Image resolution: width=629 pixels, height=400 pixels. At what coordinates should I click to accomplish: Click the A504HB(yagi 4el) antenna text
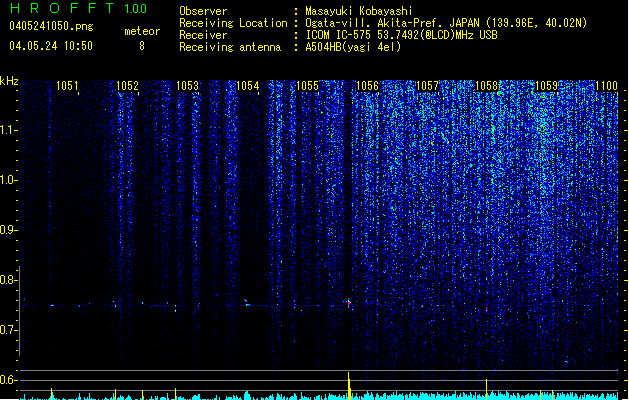[353, 47]
